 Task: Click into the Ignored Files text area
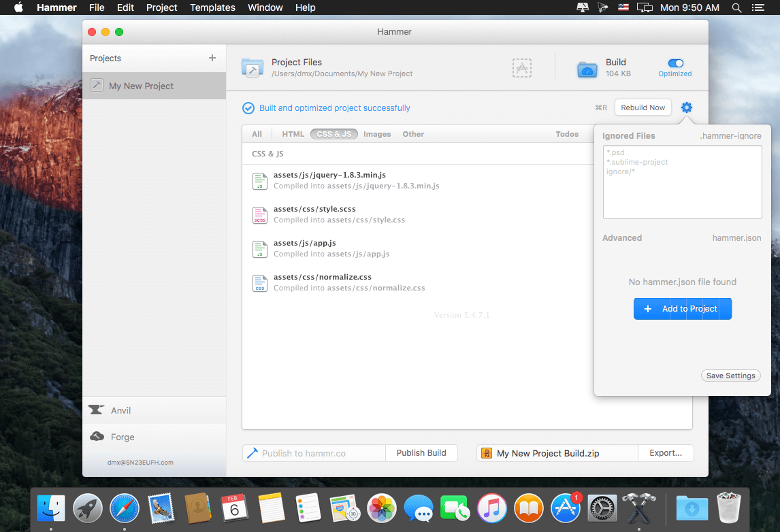[x=683, y=182]
